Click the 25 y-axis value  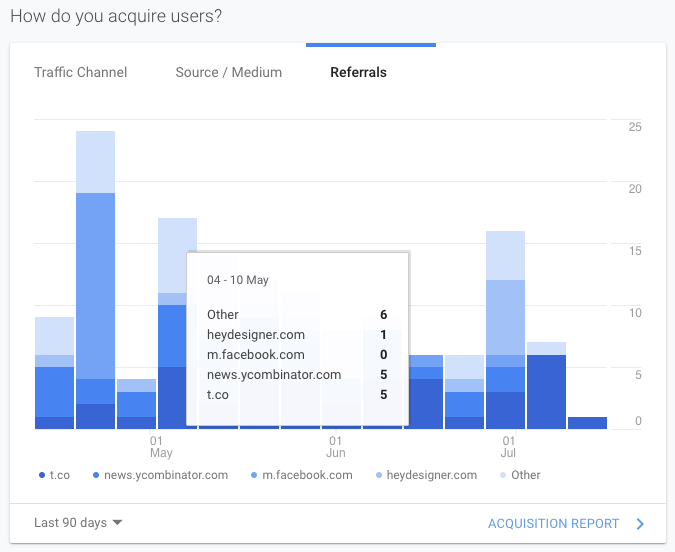click(x=635, y=127)
